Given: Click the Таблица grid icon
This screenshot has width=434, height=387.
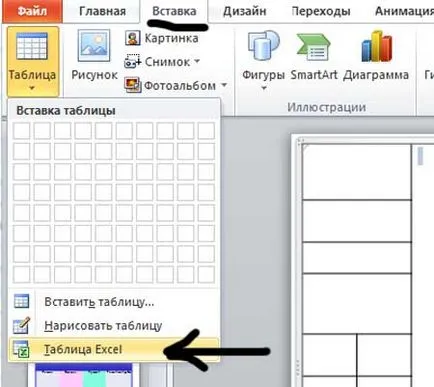Looking at the screenshot, I should pos(32,46).
